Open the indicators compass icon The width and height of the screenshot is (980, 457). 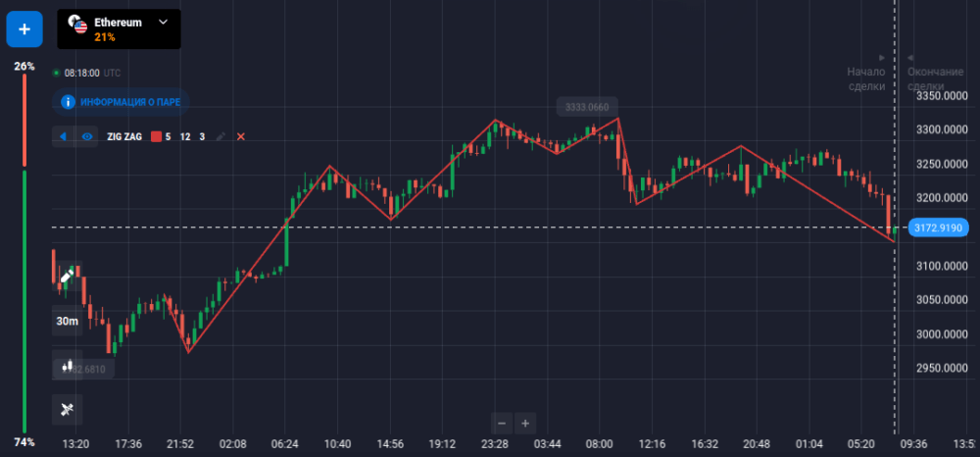[67, 408]
